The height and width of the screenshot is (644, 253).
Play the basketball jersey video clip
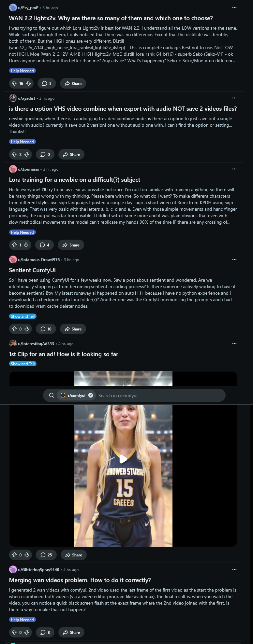pyautogui.click(x=123, y=459)
